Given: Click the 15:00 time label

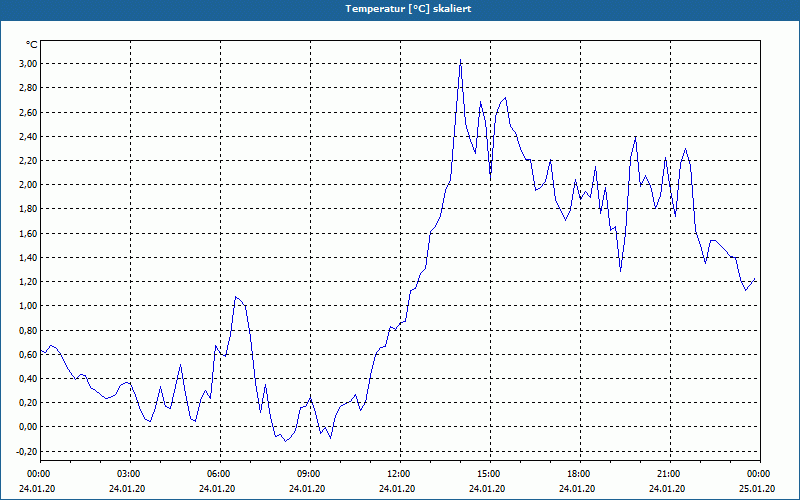Looking at the screenshot, I should (x=488, y=474).
